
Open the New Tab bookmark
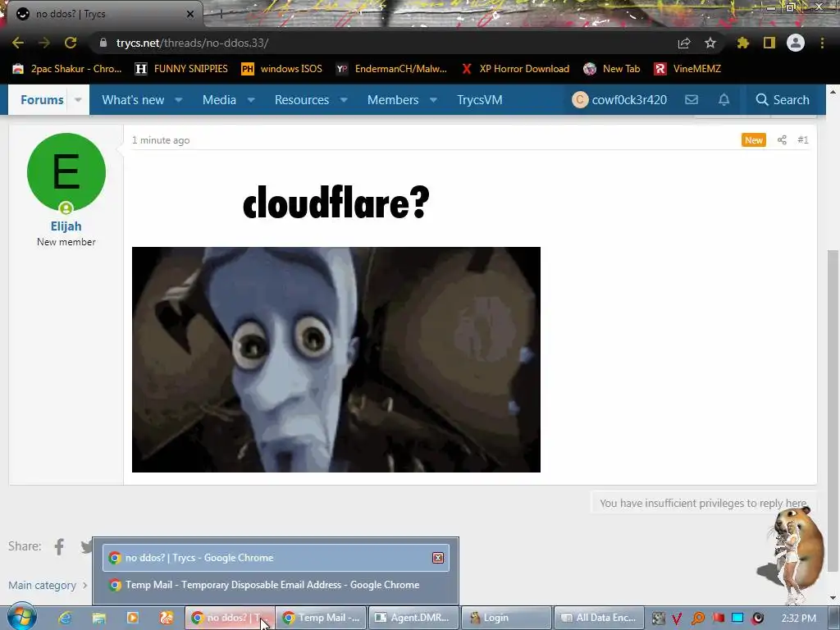click(612, 69)
